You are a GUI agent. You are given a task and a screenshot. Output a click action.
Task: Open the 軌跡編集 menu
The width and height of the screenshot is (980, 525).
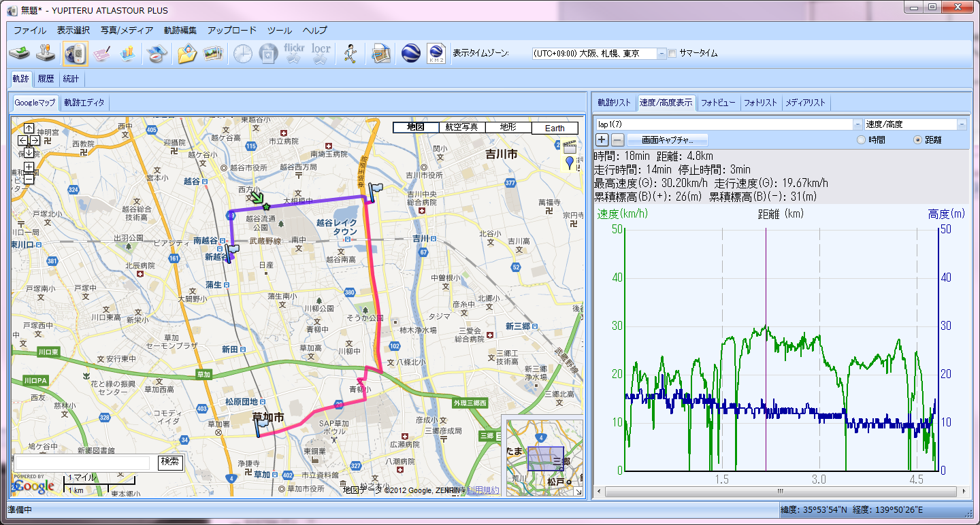point(180,30)
